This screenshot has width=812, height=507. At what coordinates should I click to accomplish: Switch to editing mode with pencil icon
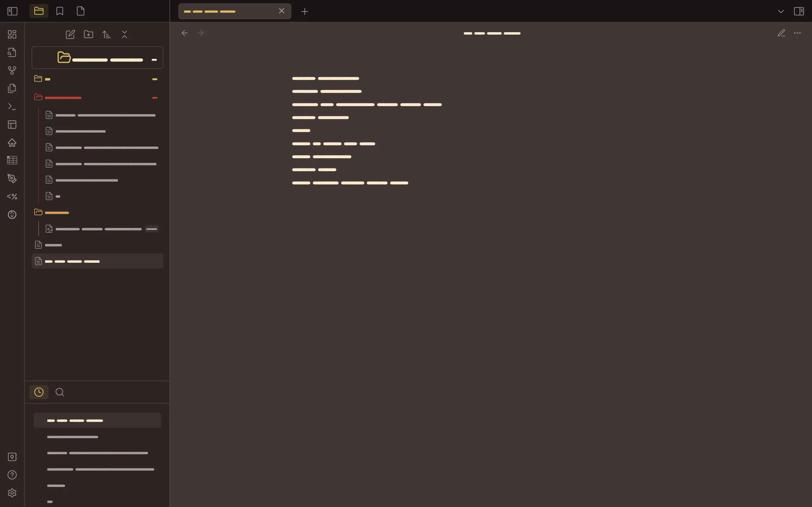click(x=782, y=33)
